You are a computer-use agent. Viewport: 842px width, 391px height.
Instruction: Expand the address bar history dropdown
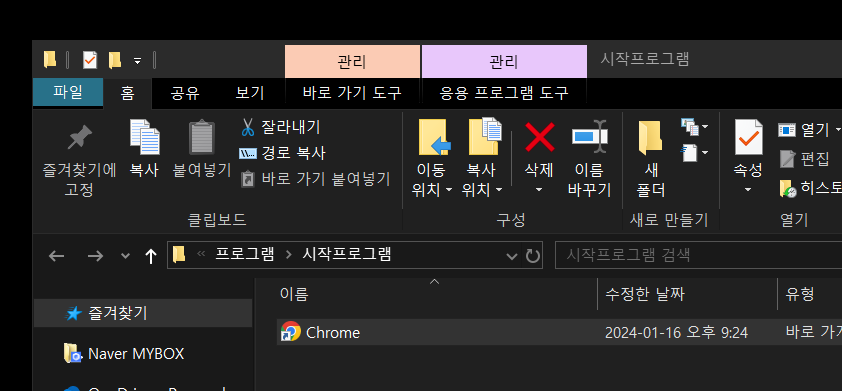(x=511, y=256)
